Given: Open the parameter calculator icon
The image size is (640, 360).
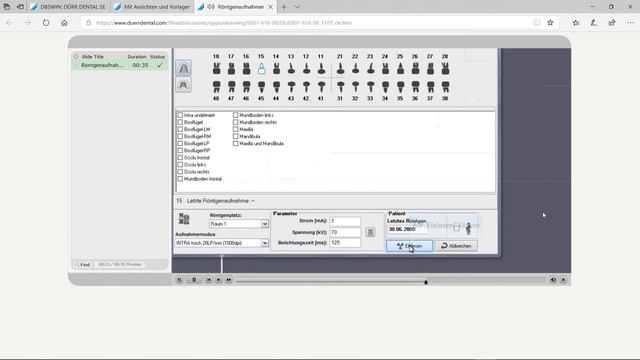Looking at the screenshot, I should pyautogui.click(x=370, y=232).
